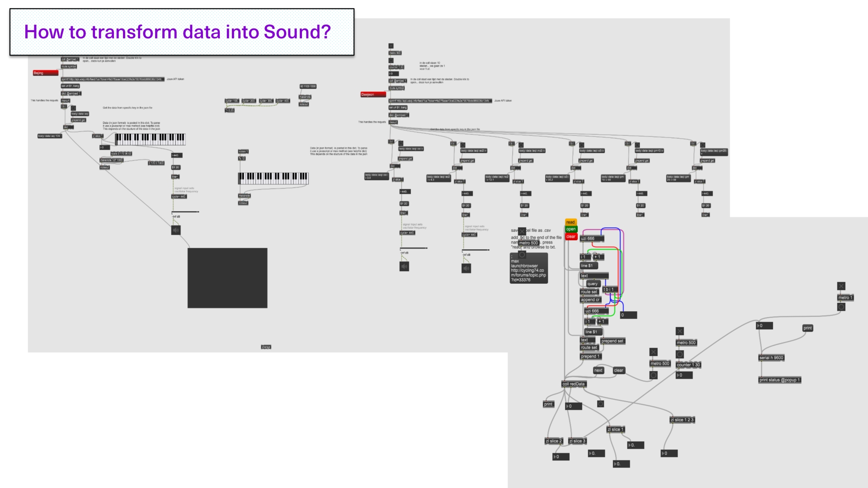Toggle the X box above metro 500 counter
868x488 pixels.
pyautogui.click(x=679, y=331)
